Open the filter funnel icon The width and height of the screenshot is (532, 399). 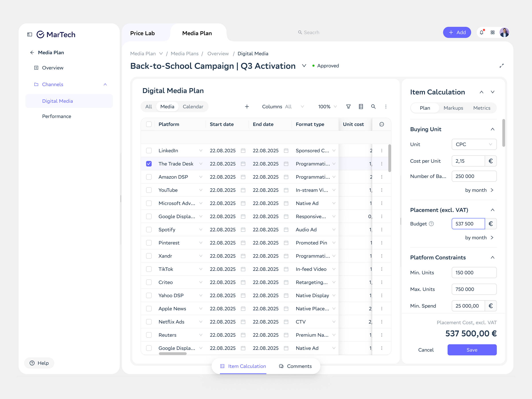tap(348, 107)
